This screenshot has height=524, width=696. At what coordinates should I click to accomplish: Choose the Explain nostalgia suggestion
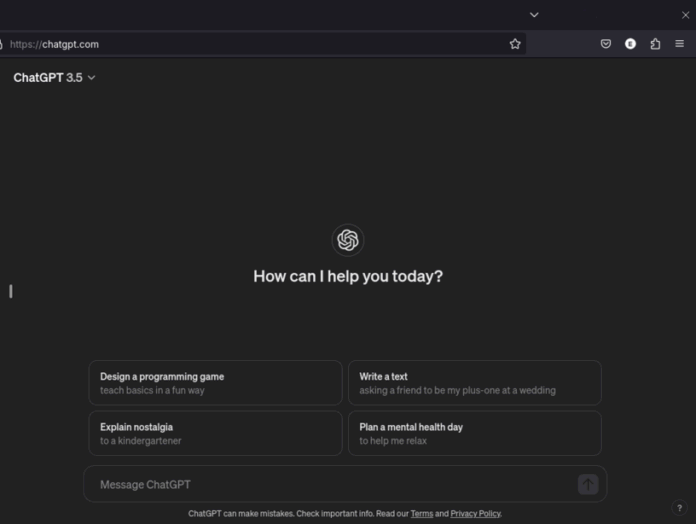(216, 433)
